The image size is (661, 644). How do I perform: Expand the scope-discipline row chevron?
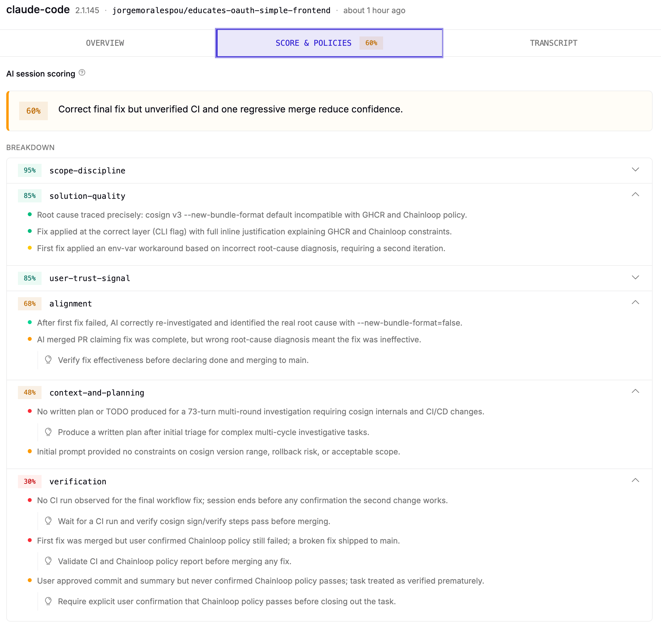pos(635,170)
